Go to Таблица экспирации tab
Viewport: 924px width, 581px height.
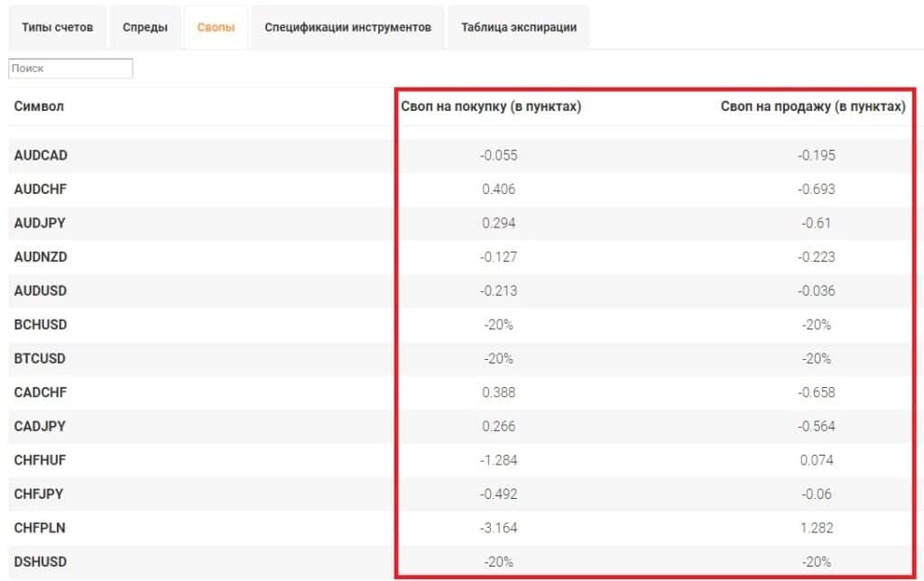click(518, 27)
